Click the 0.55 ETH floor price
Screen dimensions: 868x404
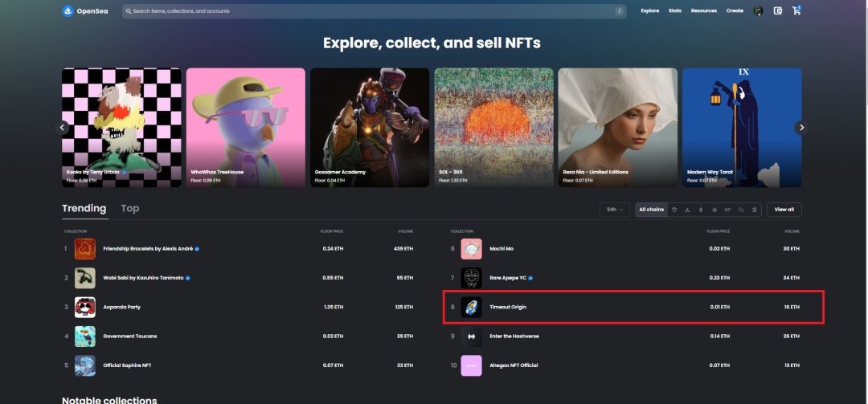(334, 278)
